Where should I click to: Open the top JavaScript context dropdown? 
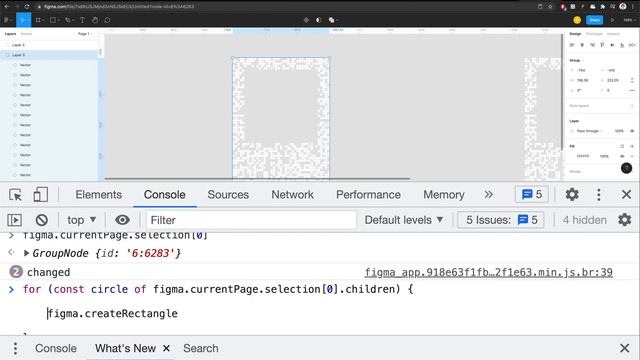[81, 220]
